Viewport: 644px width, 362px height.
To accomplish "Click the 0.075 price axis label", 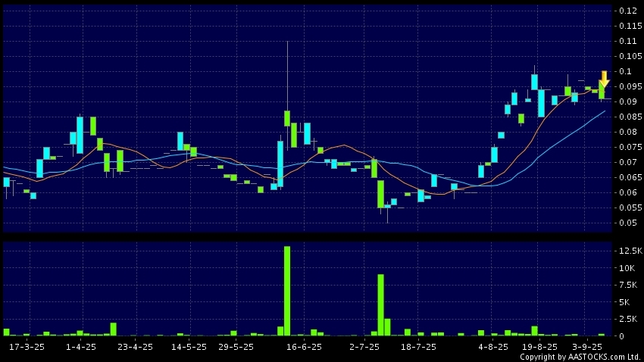I will (x=630, y=147).
